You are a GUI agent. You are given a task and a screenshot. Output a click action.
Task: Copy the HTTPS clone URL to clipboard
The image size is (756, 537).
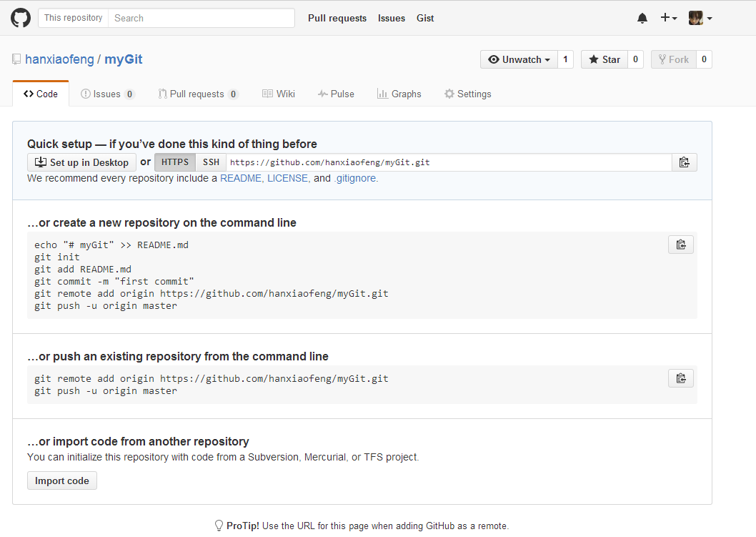point(684,162)
